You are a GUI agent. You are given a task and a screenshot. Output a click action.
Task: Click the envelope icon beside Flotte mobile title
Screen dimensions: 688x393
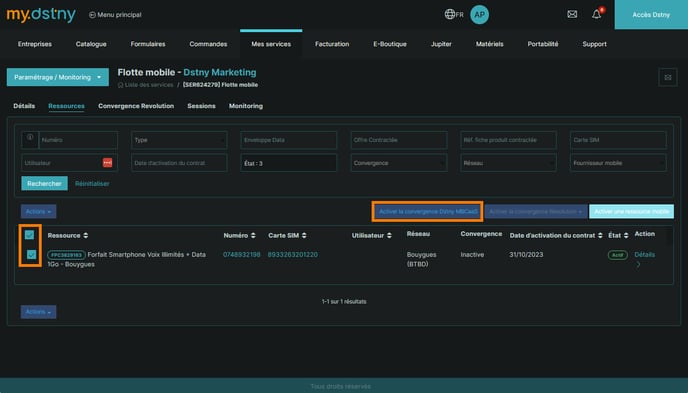[x=667, y=77]
